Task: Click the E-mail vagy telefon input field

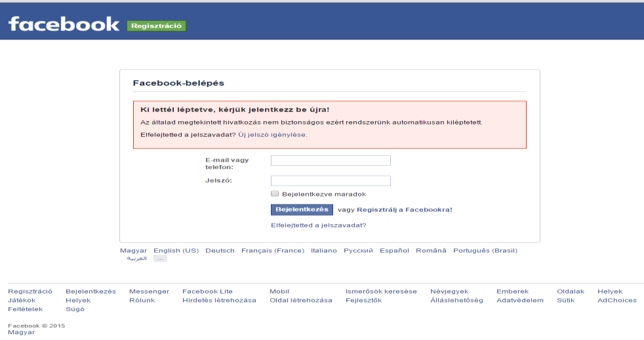Action: point(331,161)
